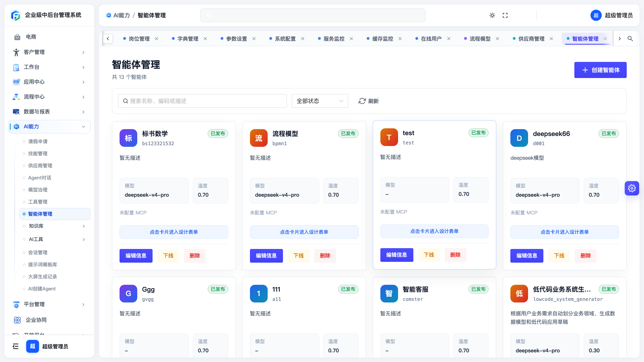Switch to the 服务监控 tab
The image size is (644, 362).
pyautogui.click(x=334, y=39)
